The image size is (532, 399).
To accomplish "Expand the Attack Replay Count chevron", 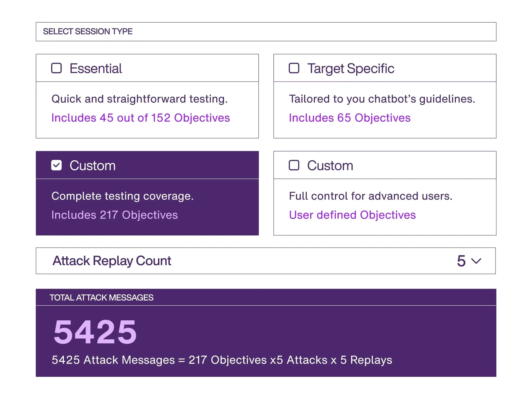I will [476, 261].
